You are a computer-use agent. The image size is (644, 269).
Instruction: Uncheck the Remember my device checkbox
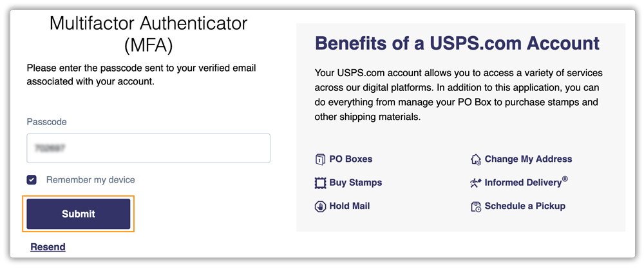click(32, 180)
